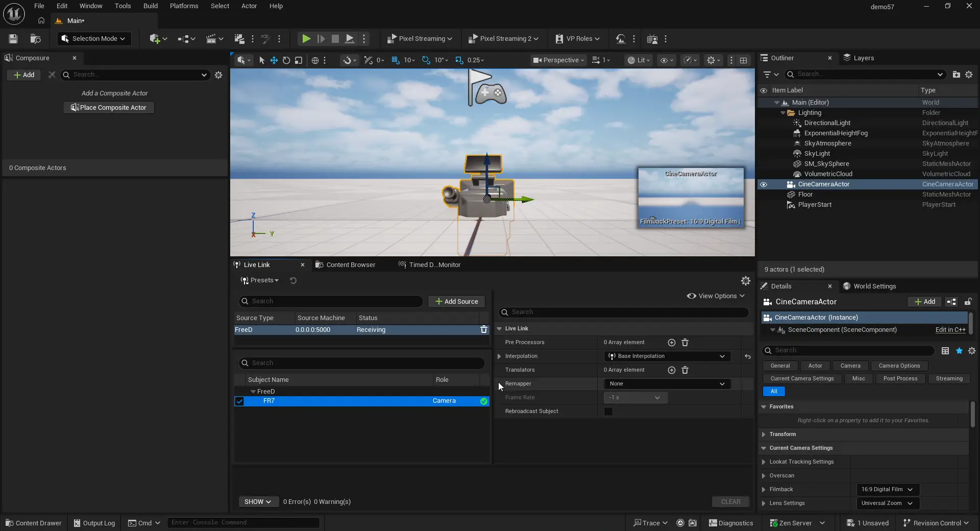Viewport: 980px width, 531px height.
Task: Reset Interpolation to its default value
Action: click(x=748, y=356)
